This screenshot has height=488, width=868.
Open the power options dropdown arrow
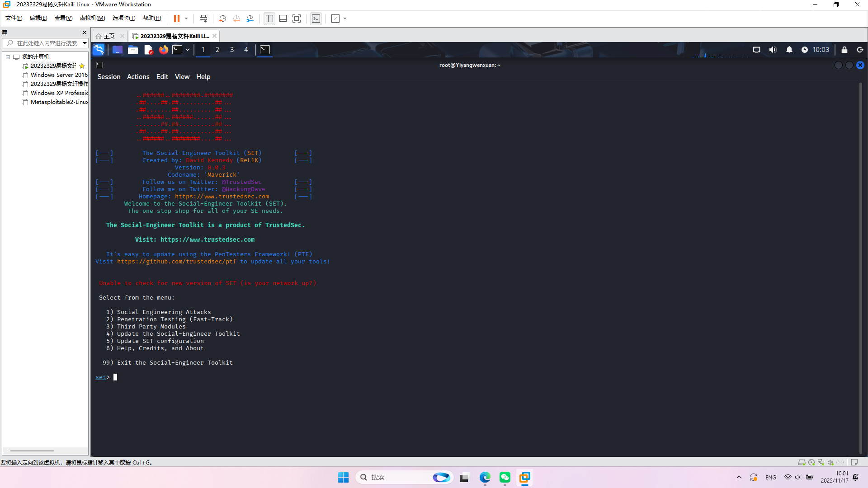tap(186, 19)
